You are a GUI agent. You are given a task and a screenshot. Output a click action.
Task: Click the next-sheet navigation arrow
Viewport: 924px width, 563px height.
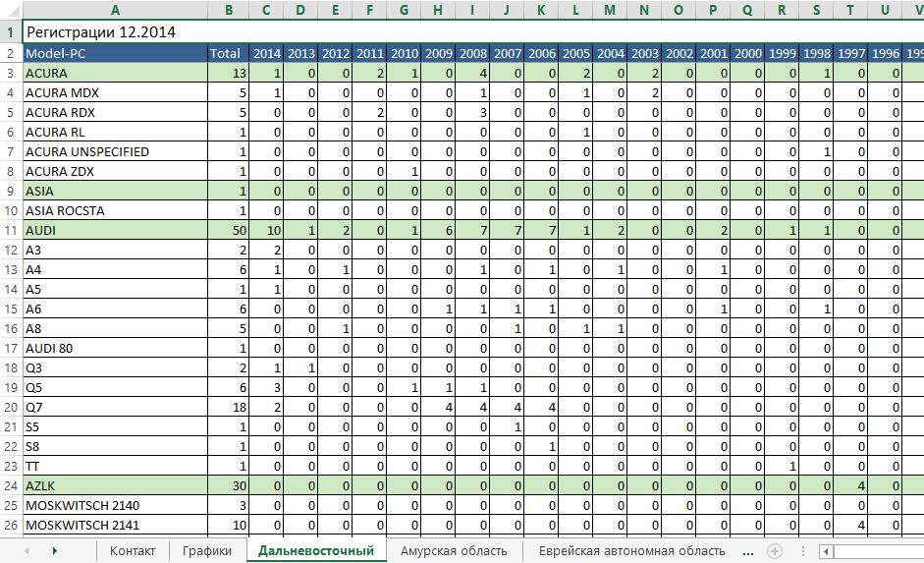[54, 551]
